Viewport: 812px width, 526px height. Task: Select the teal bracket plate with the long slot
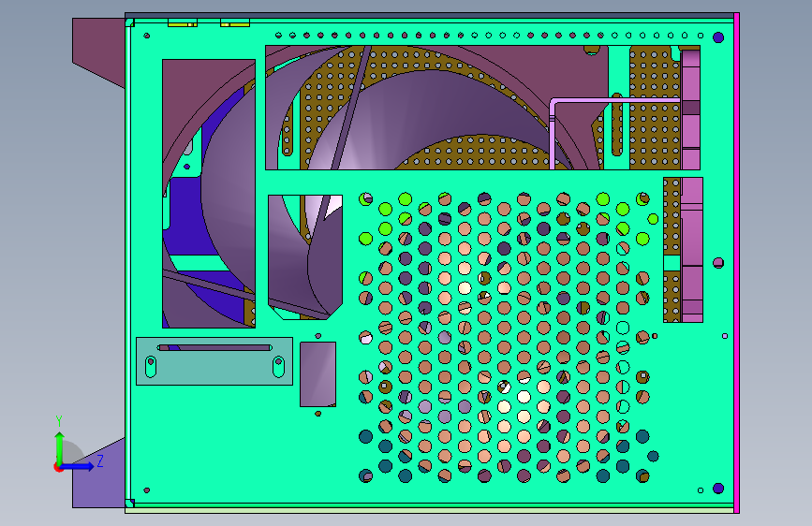tap(214, 361)
